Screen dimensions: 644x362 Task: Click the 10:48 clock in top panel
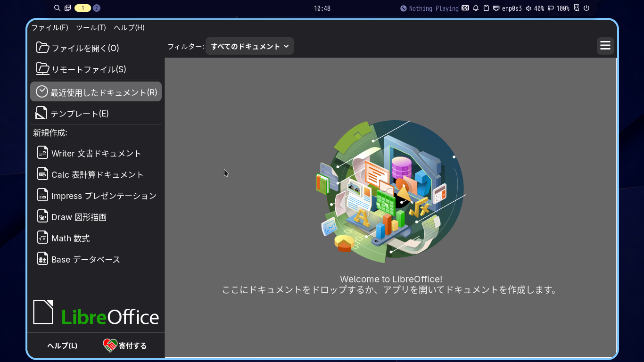point(322,8)
